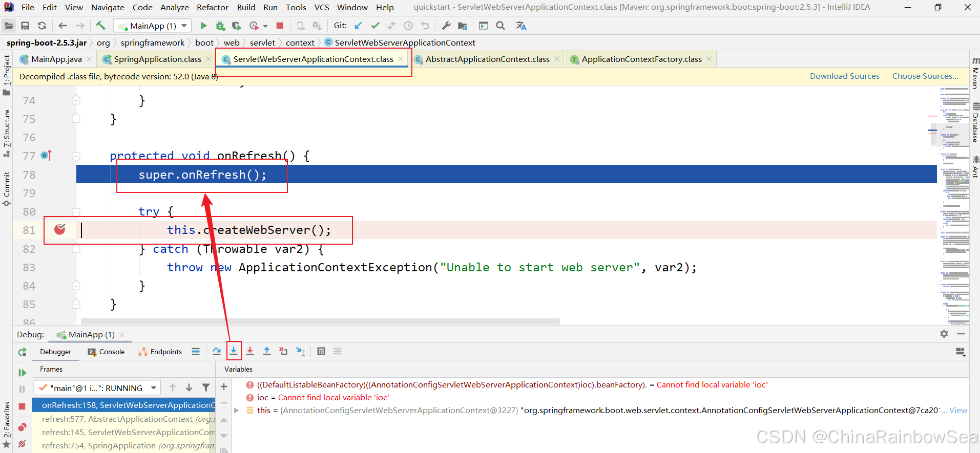Click Run with Coverage shield icon
This screenshot has width=980, height=453.
click(236, 26)
